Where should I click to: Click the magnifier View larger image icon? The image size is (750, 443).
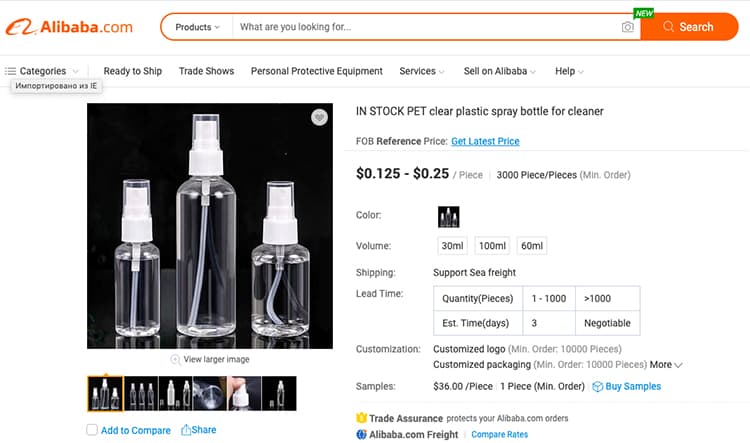(176, 359)
